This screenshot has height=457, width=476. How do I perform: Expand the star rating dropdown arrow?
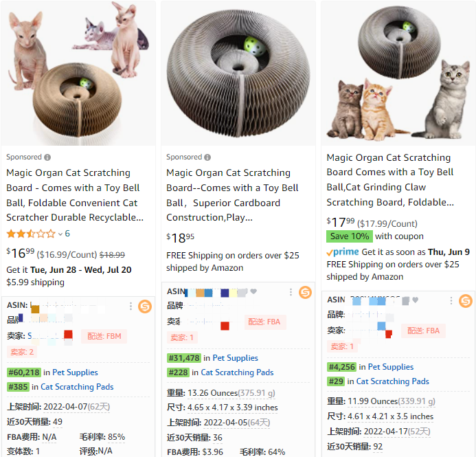[x=60, y=234]
